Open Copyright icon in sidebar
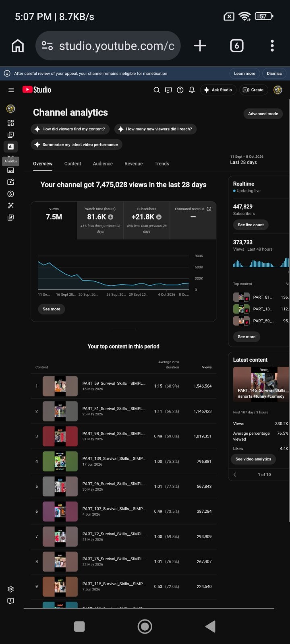 (x=11, y=182)
